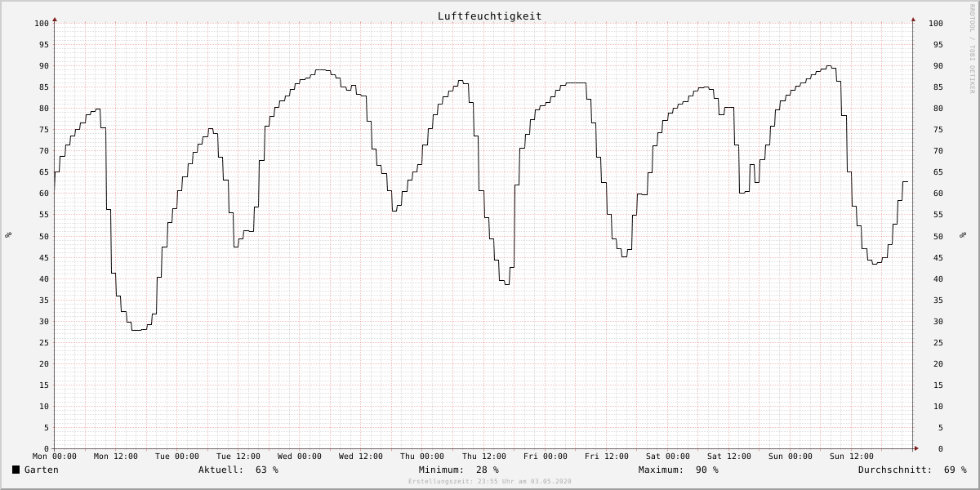Click the Wed 00:00 time axis label
This screenshot has height=490, width=980.
tap(300, 457)
